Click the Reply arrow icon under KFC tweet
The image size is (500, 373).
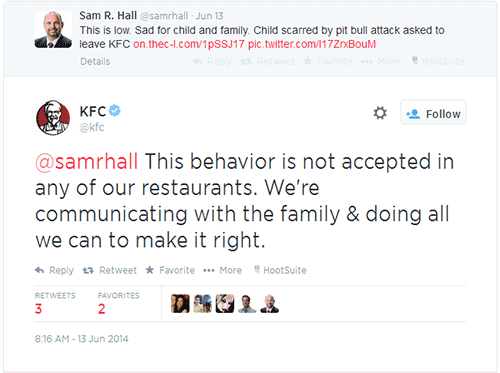tap(39, 270)
